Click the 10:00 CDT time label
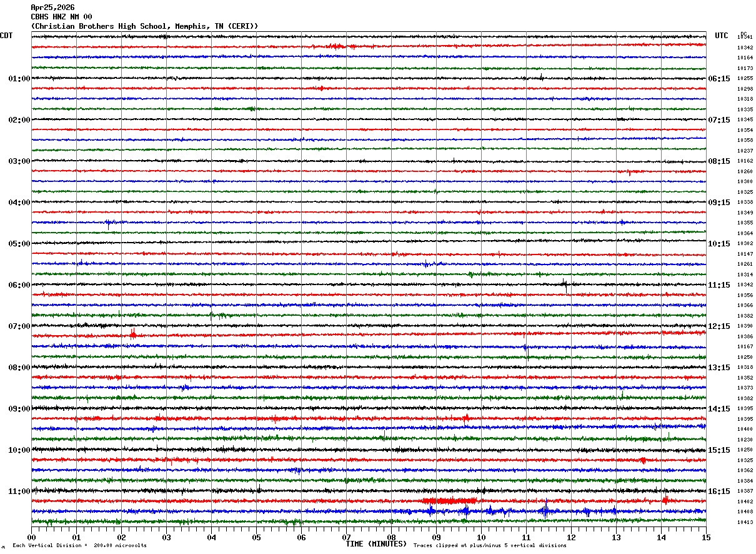Image resolution: width=756 pixels, height=554 pixels. [x=19, y=450]
